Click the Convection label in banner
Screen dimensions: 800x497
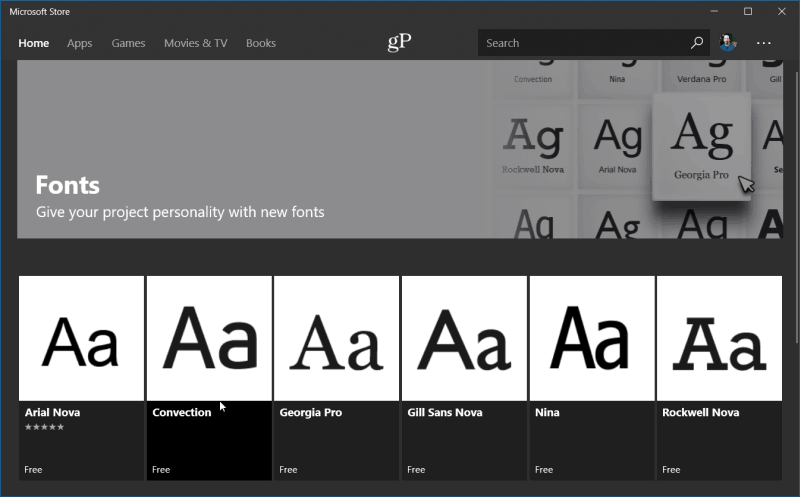[x=533, y=79]
